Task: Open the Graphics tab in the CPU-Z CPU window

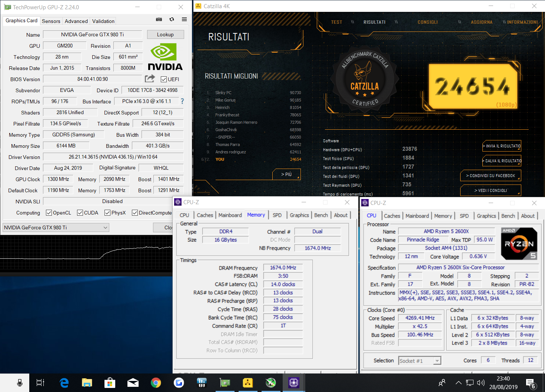Action: click(486, 216)
